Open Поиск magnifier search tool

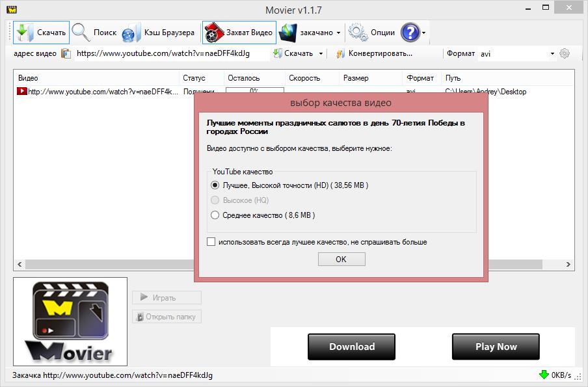81,33
